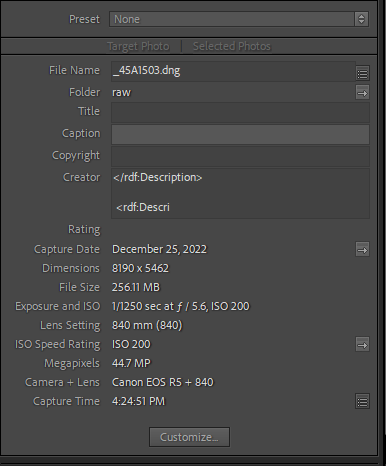The height and width of the screenshot is (466, 386).
Task: Switch to Selected Photos mode
Action: coord(232,46)
